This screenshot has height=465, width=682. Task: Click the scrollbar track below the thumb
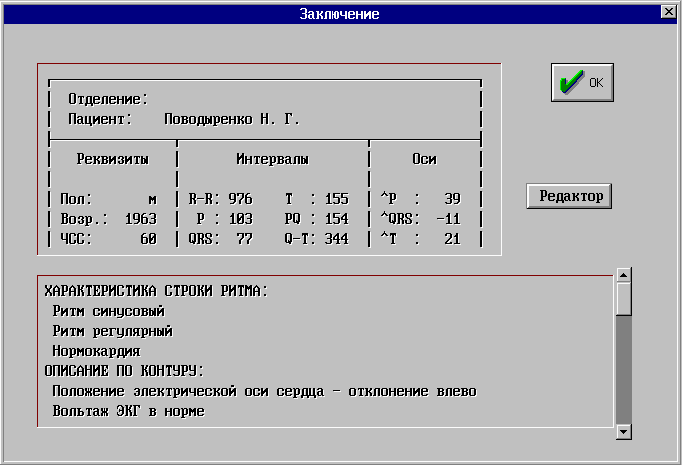(x=623, y=370)
